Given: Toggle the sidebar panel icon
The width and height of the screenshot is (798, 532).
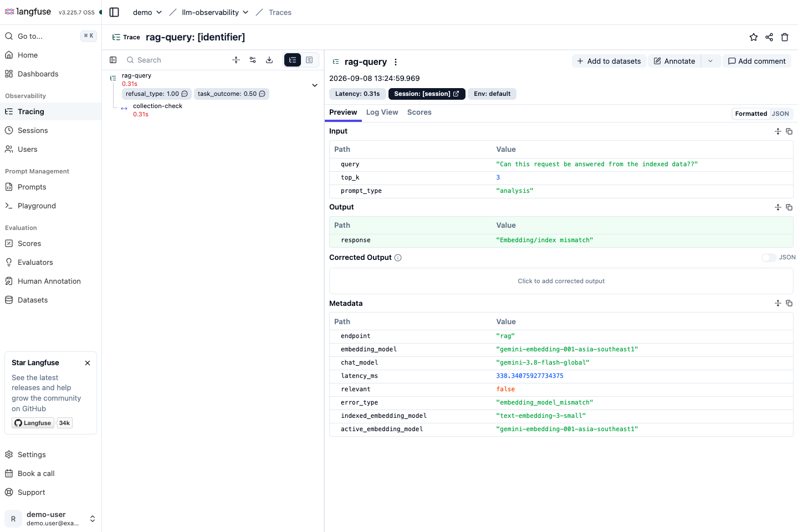Looking at the screenshot, I should click(x=114, y=12).
